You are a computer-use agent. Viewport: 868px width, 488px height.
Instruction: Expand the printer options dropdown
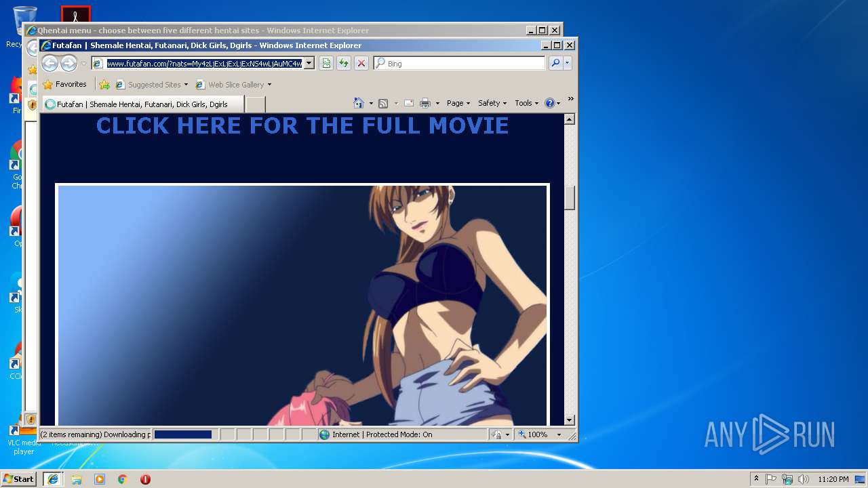(437, 103)
